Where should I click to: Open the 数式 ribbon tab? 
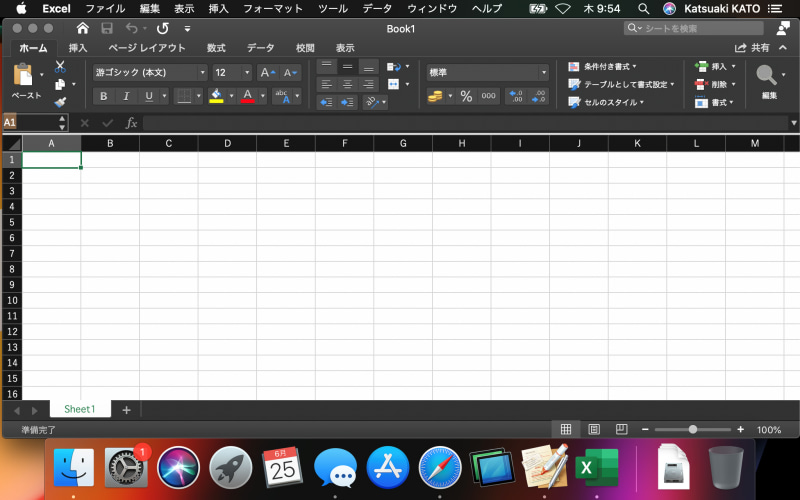click(216, 48)
